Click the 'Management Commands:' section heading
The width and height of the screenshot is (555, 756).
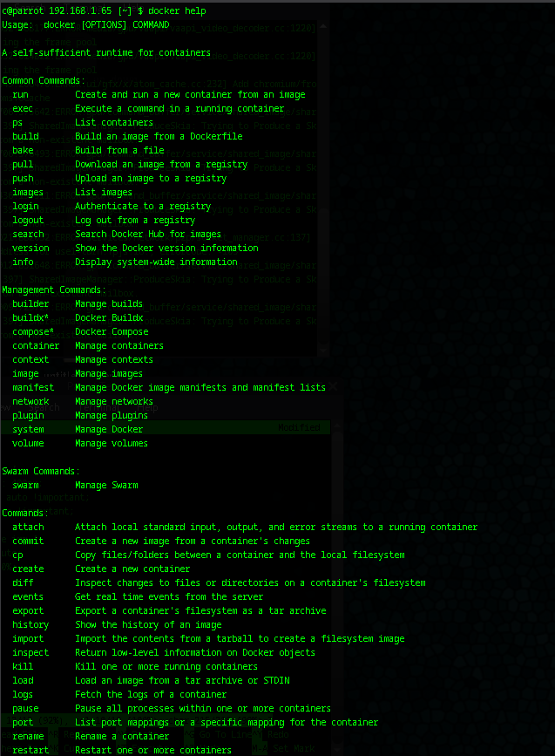coord(54,289)
